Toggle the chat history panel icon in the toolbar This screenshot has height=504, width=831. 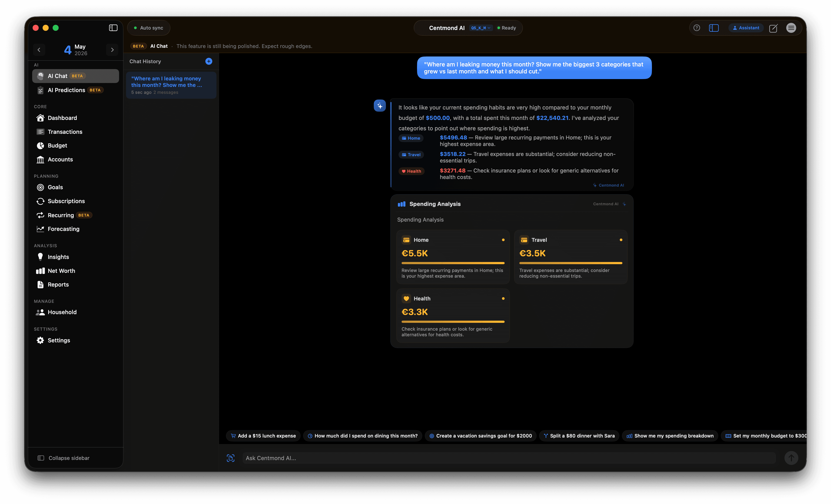pyautogui.click(x=714, y=28)
